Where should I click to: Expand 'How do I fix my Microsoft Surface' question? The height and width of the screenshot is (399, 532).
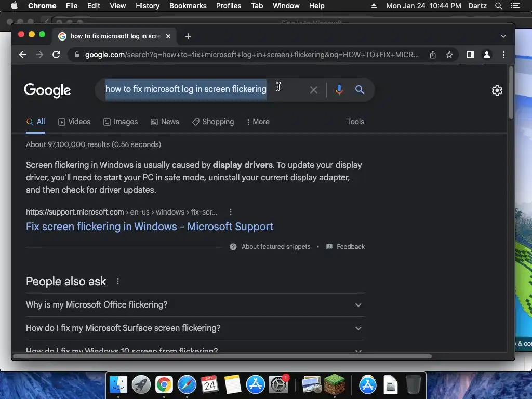tap(195, 328)
